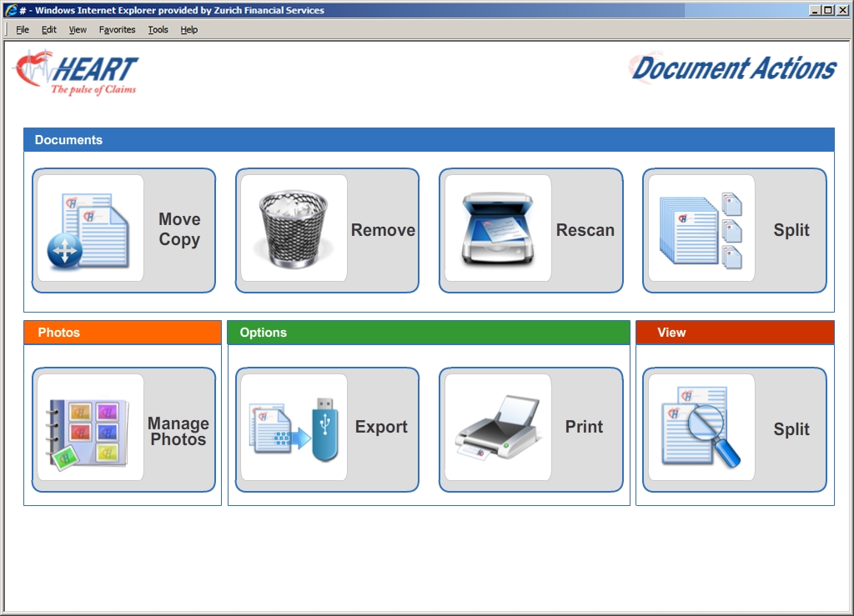
Task: Select the "Export" label text
Action: (381, 427)
